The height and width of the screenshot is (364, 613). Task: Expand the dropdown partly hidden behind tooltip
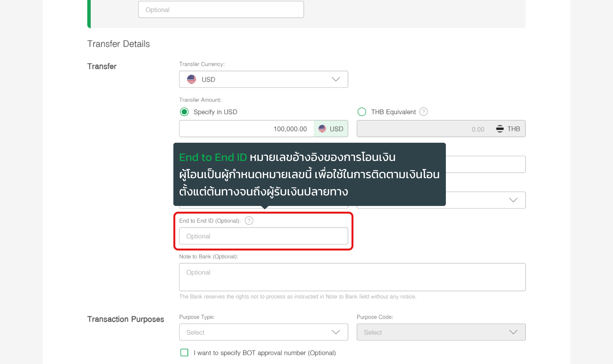coord(513,200)
